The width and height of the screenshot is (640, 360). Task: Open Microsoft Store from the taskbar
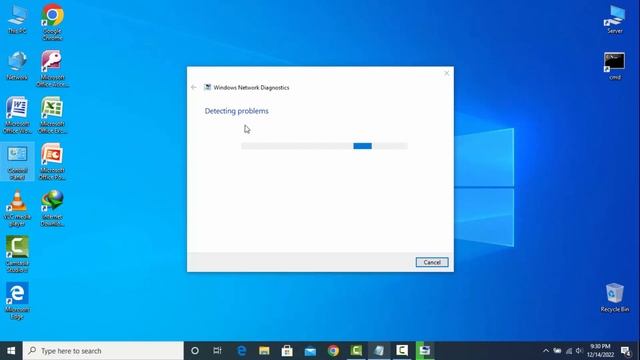(287, 351)
